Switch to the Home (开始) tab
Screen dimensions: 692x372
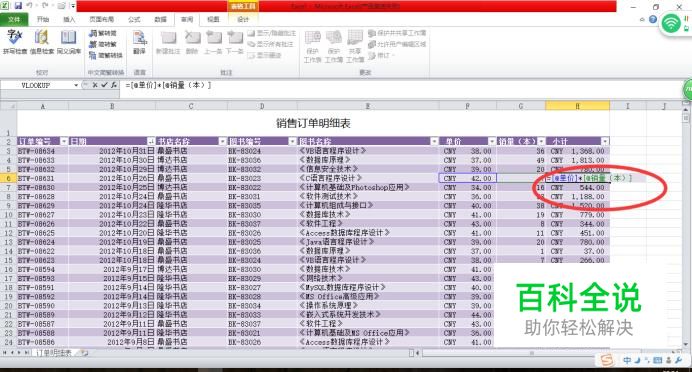coord(43,19)
